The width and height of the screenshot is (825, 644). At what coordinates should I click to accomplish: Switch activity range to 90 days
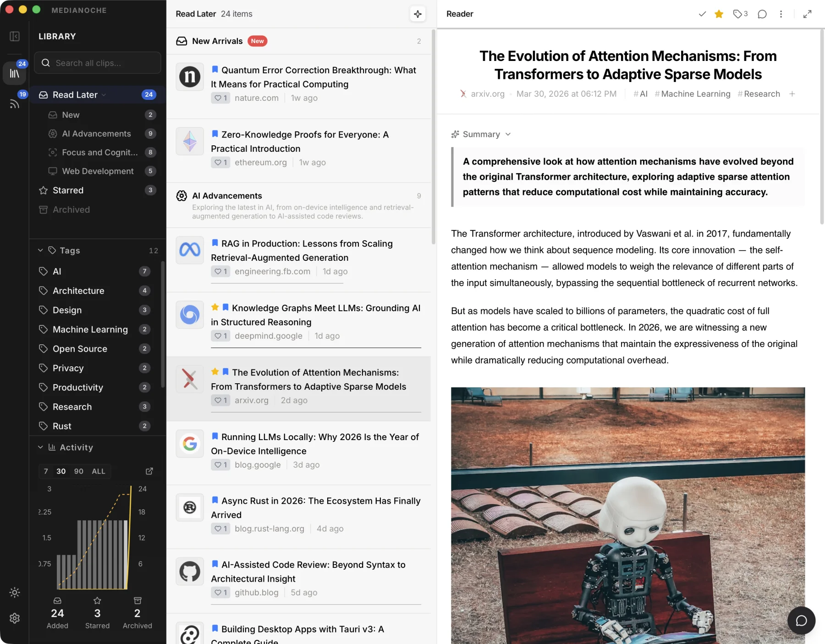click(78, 471)
